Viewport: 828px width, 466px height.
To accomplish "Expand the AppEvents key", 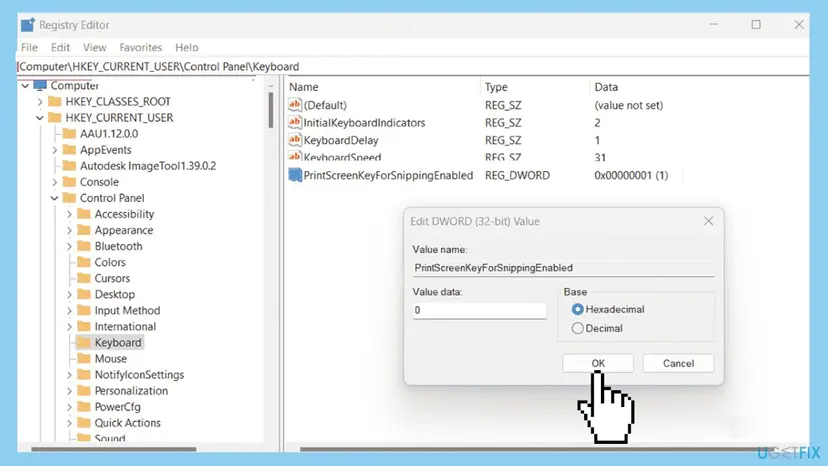I will click(x=54, y=150).
